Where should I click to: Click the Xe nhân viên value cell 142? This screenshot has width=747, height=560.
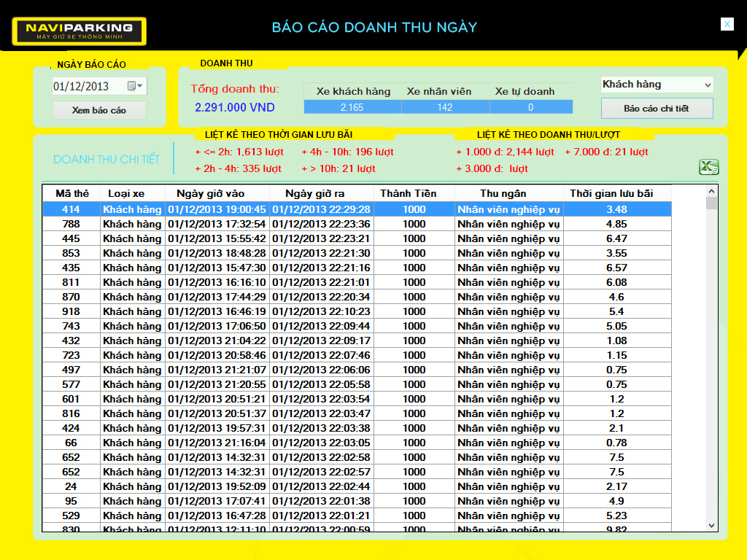pyautogui.click(x=444, y=107)
